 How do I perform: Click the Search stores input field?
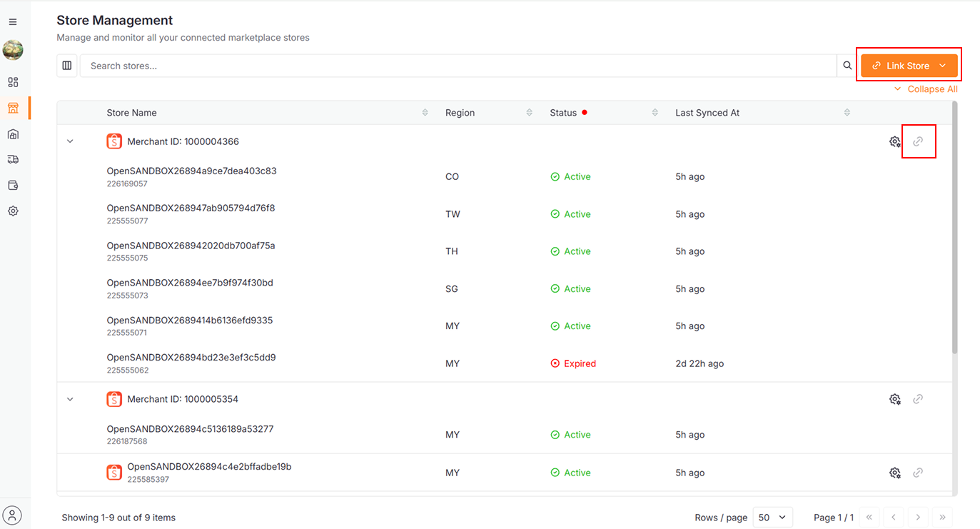pos(457,66)
